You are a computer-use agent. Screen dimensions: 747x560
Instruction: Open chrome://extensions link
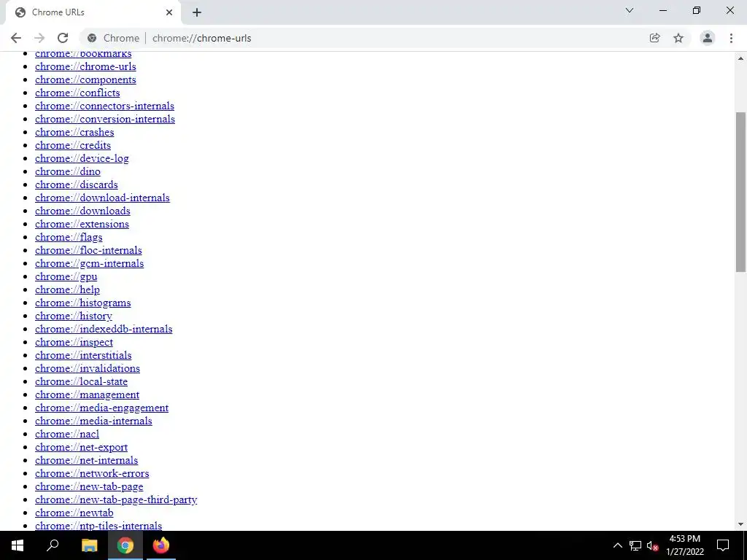(x=82, y=224)
